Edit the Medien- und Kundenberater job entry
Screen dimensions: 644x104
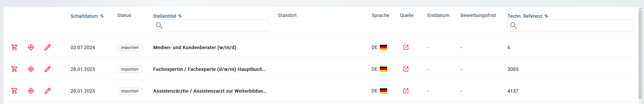(x=48, y=47)
